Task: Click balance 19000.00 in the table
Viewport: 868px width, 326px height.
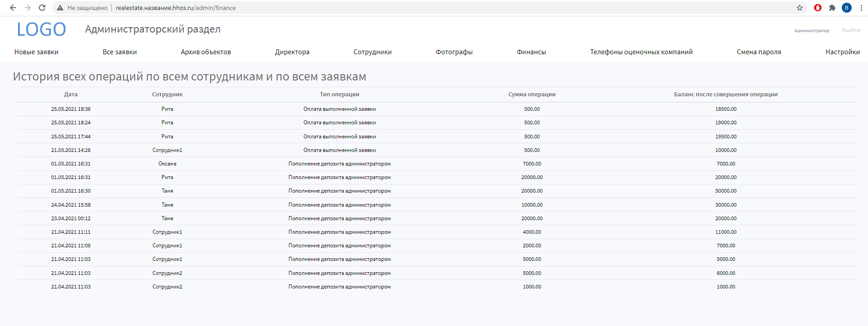Action: pyautogui.click(x=726, y=123)
